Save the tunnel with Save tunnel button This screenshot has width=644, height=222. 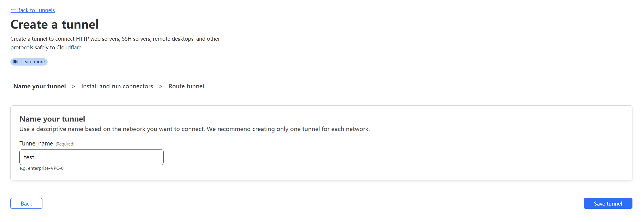[608, 204]
